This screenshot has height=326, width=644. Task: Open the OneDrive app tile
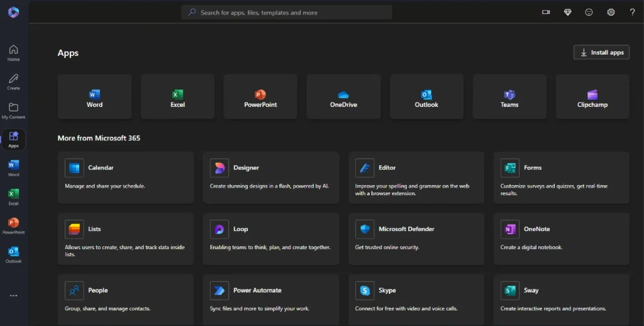[343, 97]
